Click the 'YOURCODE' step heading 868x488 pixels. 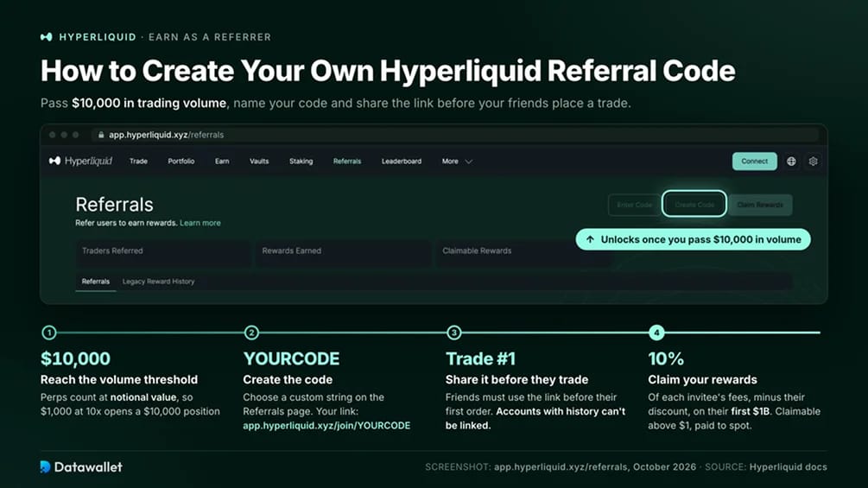[x=291, y=358]
